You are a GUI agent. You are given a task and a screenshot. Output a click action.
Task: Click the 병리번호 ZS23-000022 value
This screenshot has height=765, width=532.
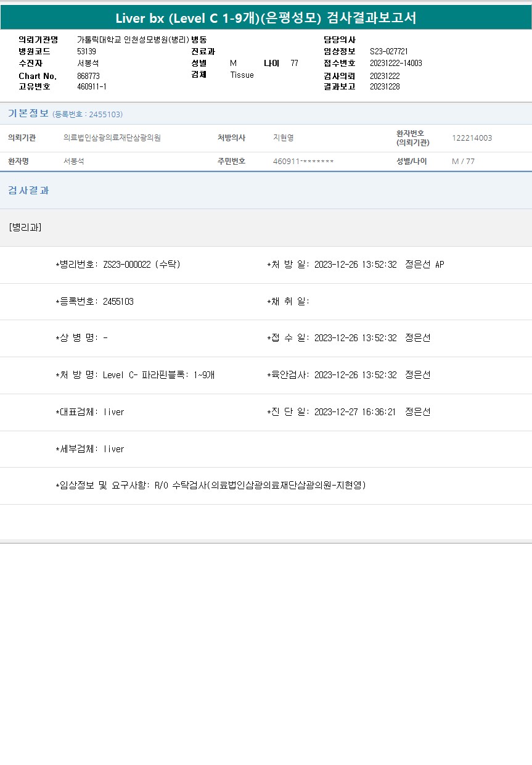(x=141, y=265)
